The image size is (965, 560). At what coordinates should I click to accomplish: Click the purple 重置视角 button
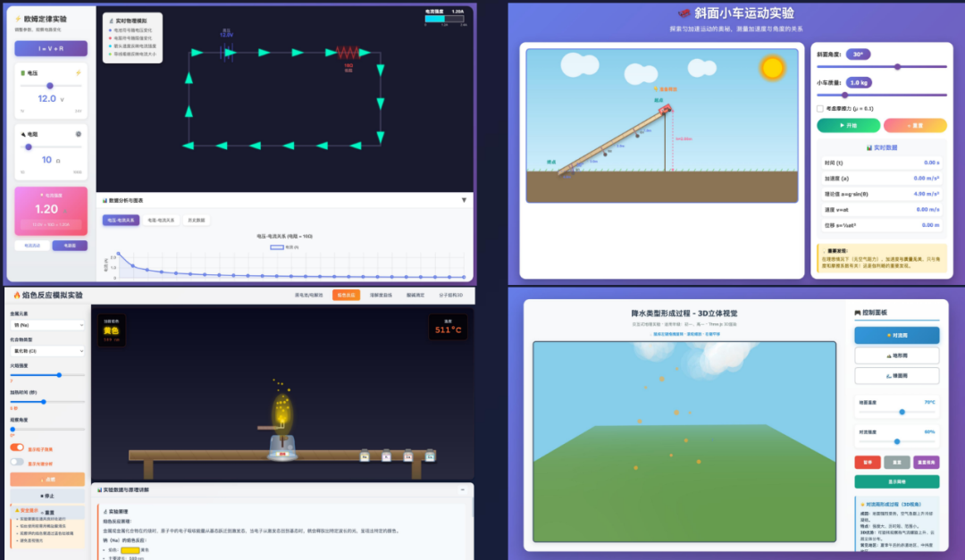tap(927, 462)
